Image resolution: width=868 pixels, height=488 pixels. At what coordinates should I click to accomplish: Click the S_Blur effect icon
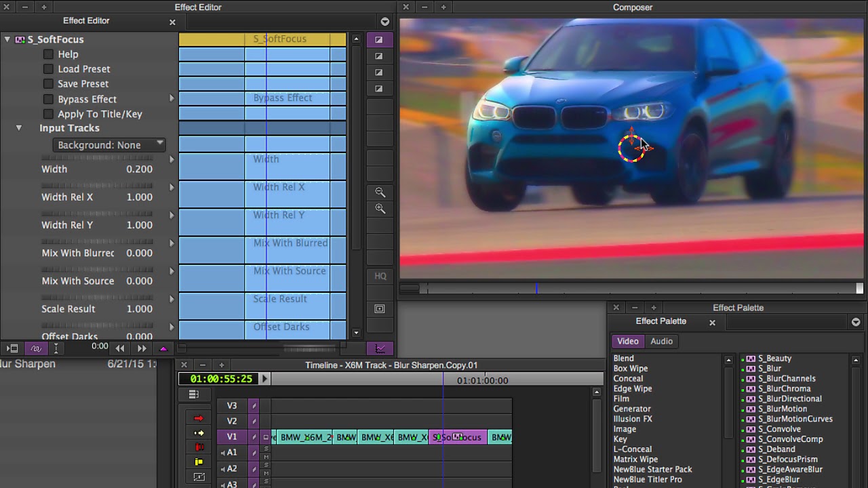coord(751,369)
